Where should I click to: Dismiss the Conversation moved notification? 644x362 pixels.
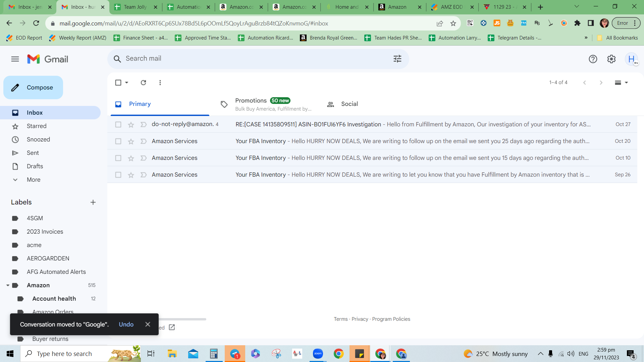click(148, 324)
